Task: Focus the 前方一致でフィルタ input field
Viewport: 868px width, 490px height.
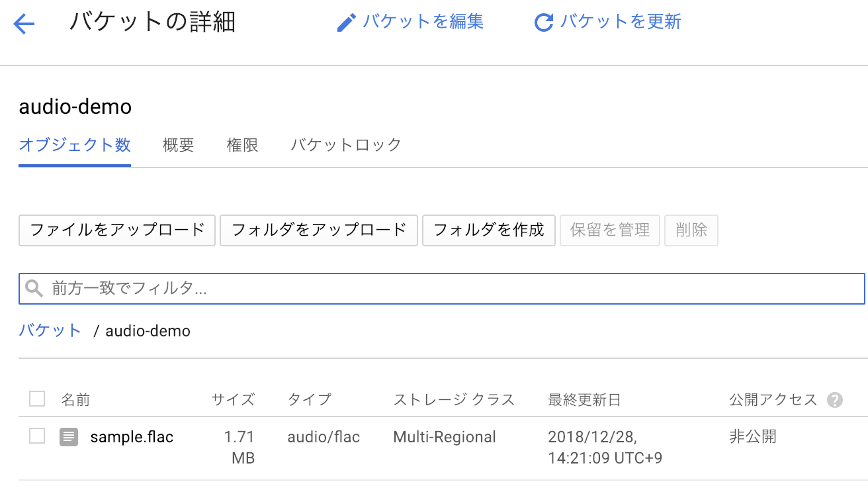Action: (x=442, y=289)
